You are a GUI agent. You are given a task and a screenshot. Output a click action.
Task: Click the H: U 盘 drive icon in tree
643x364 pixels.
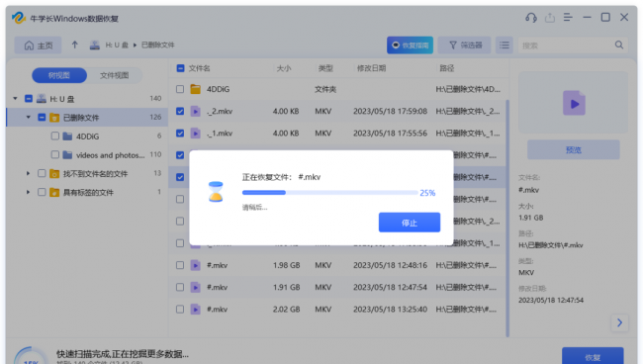coord(42,98)
